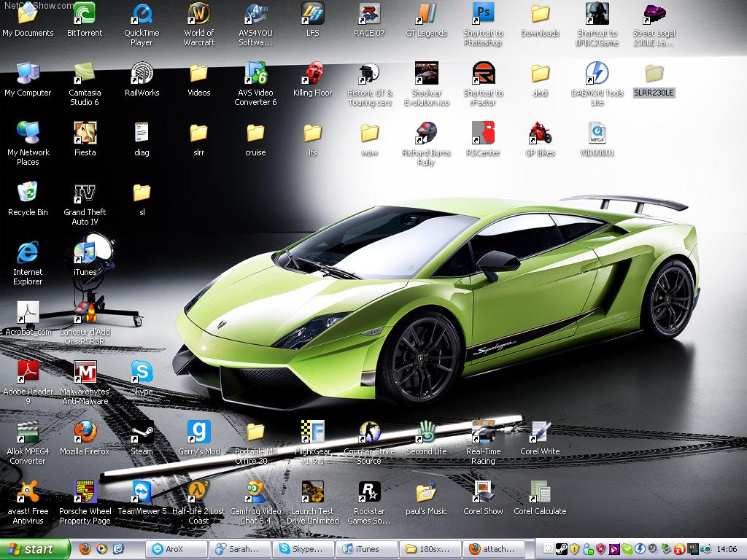The image size is (747, 560).
Task: Open the Videos folder
Action: tap(198, 74)
